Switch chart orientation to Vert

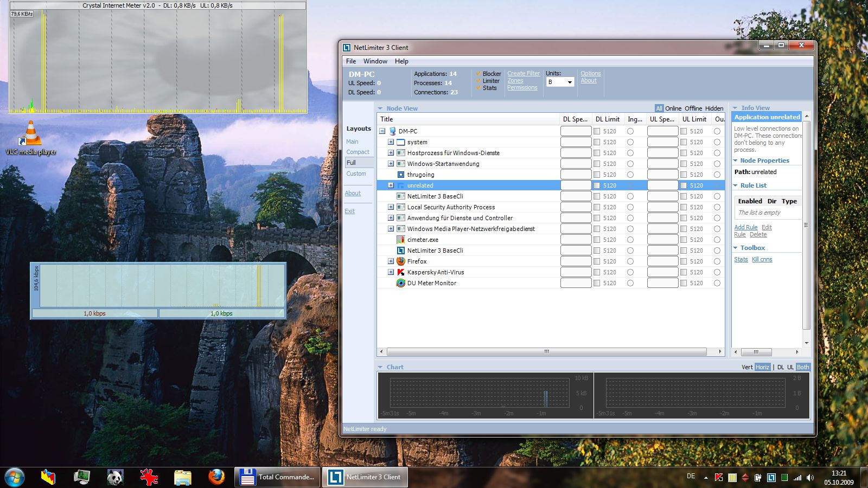pos(747,367)
